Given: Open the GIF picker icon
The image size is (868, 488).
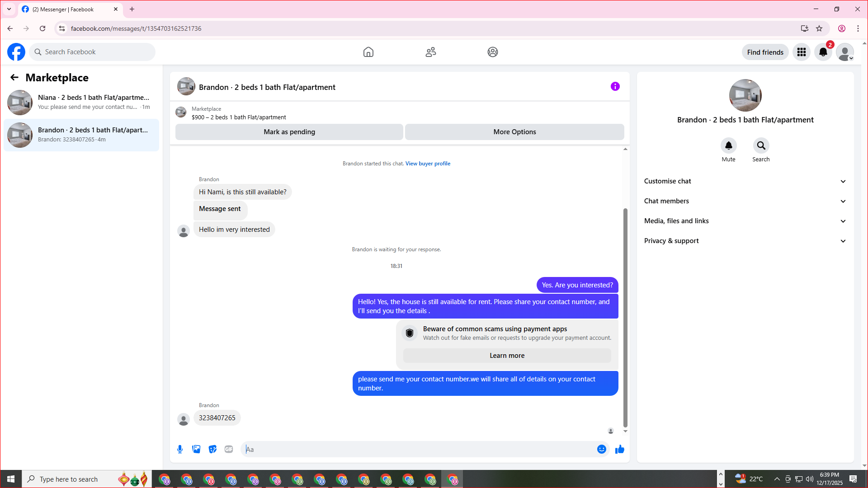Looking at the screenshot, I should click(x=229, y=449).
